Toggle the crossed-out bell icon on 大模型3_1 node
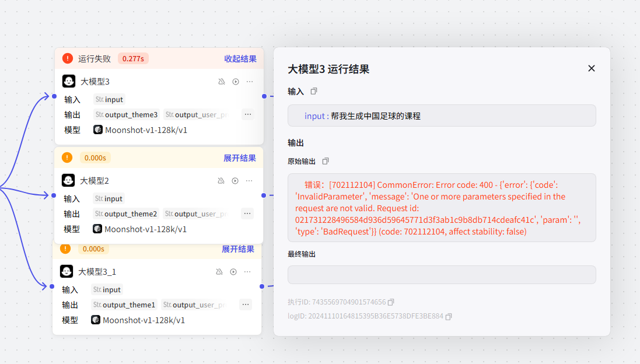The height and width of the screenshot is (364, 640). click(219, 272)
